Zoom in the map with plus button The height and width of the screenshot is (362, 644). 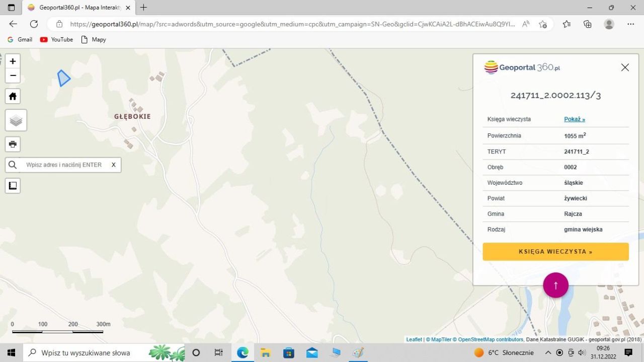click(13, 61)
